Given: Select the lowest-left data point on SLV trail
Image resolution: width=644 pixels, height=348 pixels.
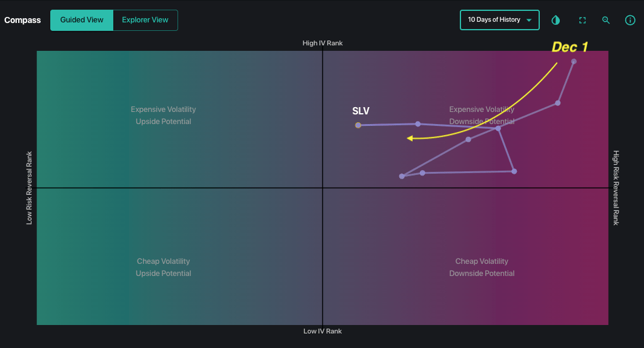Looking at the screenshot, I should pos(402,176).
